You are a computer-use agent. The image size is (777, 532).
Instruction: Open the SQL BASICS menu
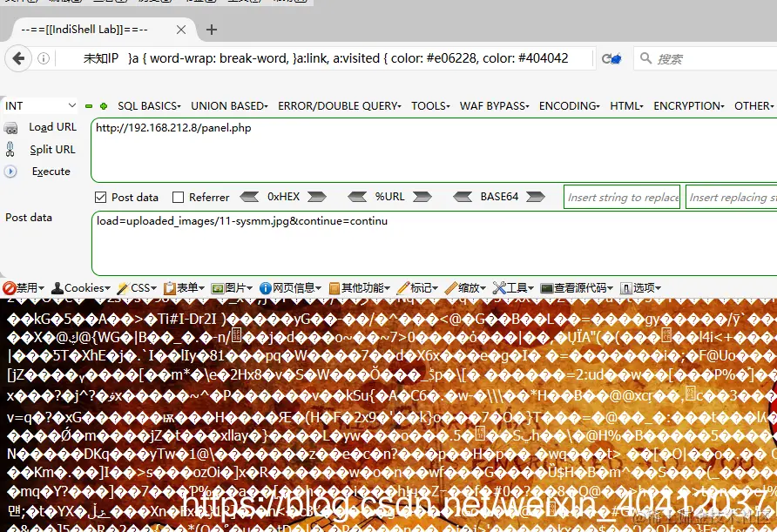pos(149,104)
